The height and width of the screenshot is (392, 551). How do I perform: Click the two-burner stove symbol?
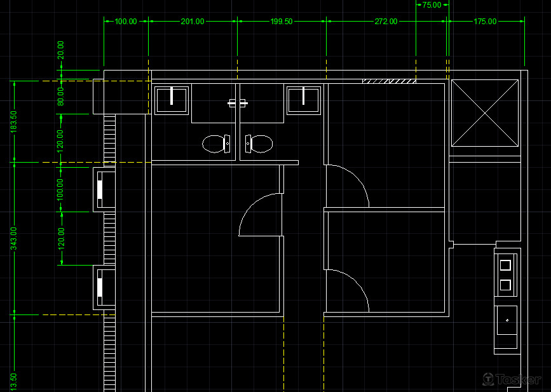(x=505, y=275)
